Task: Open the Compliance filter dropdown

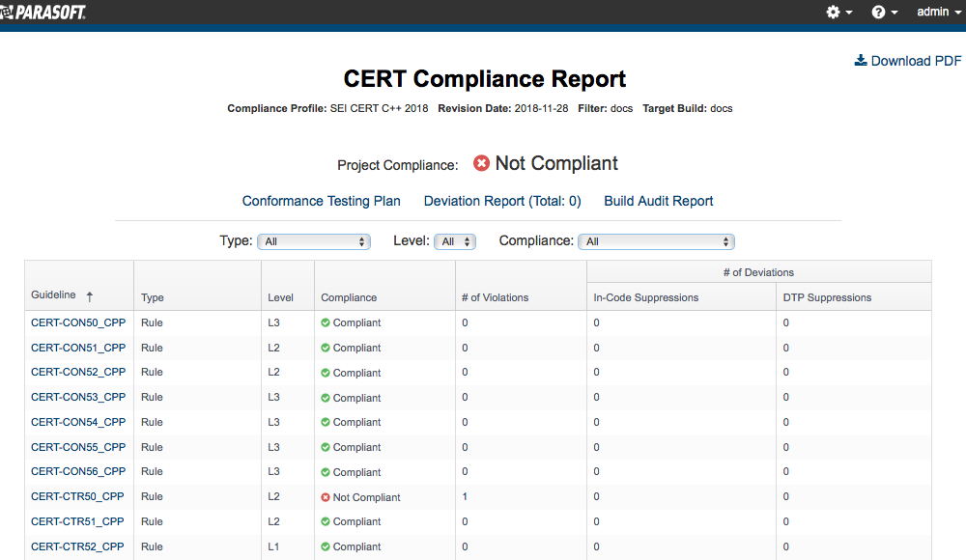Action: pyautogui.click(x=656, y=241)
